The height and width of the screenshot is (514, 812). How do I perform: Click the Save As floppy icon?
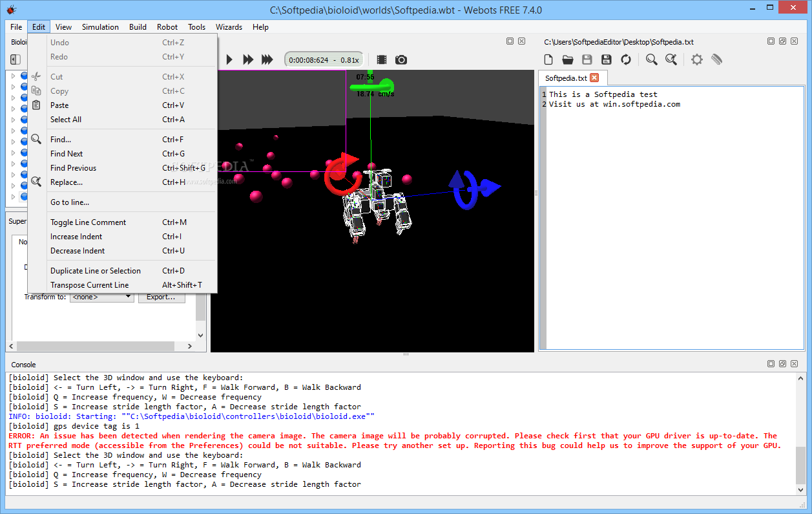[x=607, y=59]
